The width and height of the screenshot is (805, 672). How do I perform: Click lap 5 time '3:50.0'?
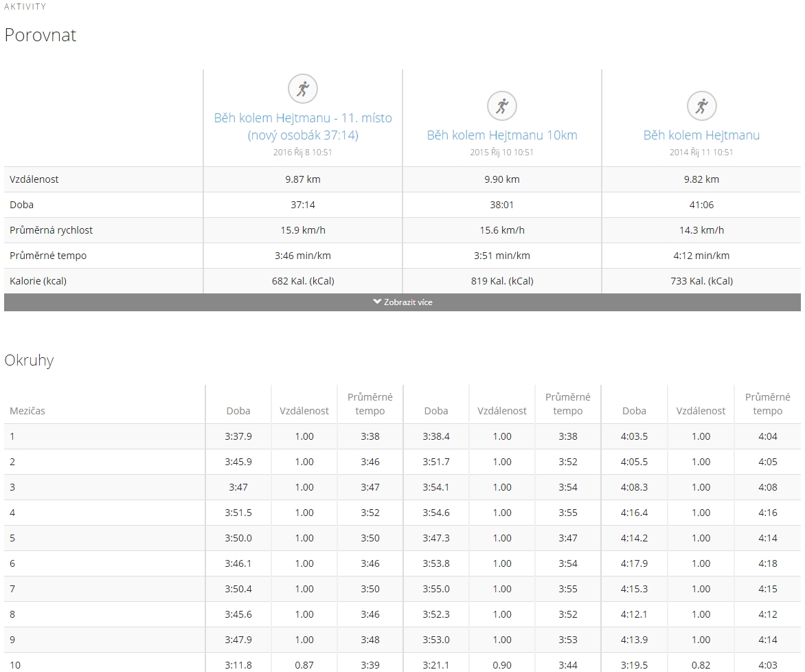[238, 538]
